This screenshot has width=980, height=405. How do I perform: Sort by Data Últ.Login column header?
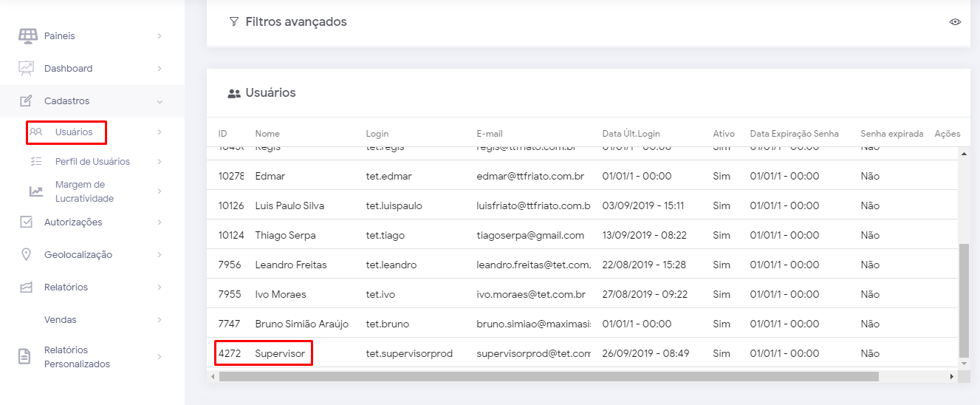coord(631,134)
